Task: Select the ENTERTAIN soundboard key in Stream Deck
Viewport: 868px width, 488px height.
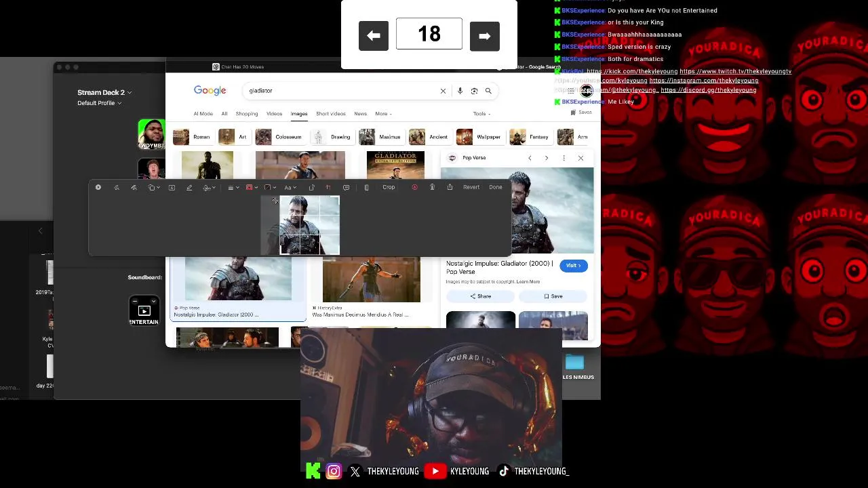Action: coord(144,311)
